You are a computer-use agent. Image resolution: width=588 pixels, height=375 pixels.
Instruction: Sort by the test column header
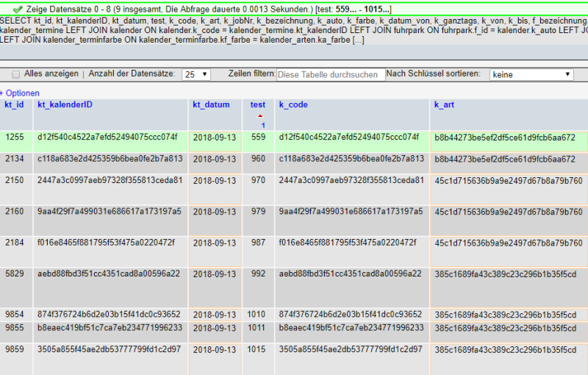coord(258,105)
